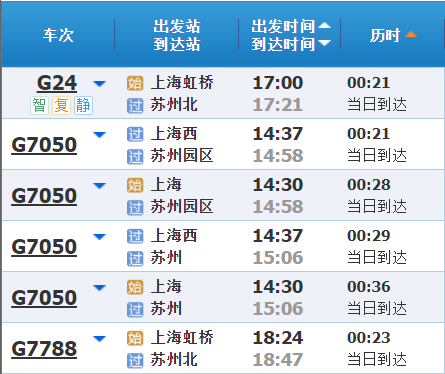Click the 车次 column header

pos(58,35)
